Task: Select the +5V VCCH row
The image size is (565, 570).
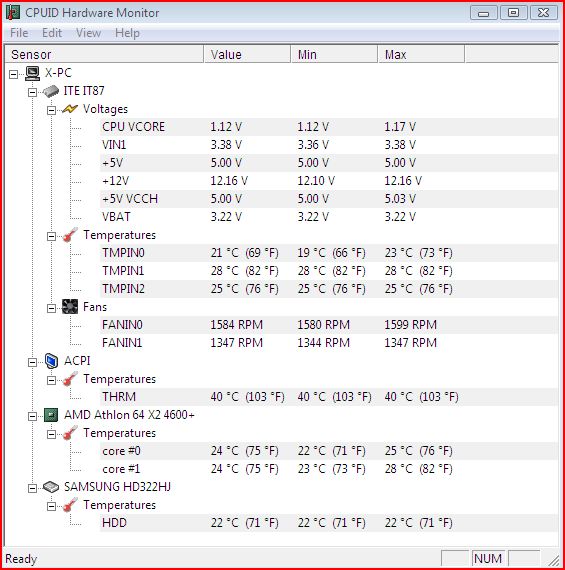Action: [x=329, y=199]
